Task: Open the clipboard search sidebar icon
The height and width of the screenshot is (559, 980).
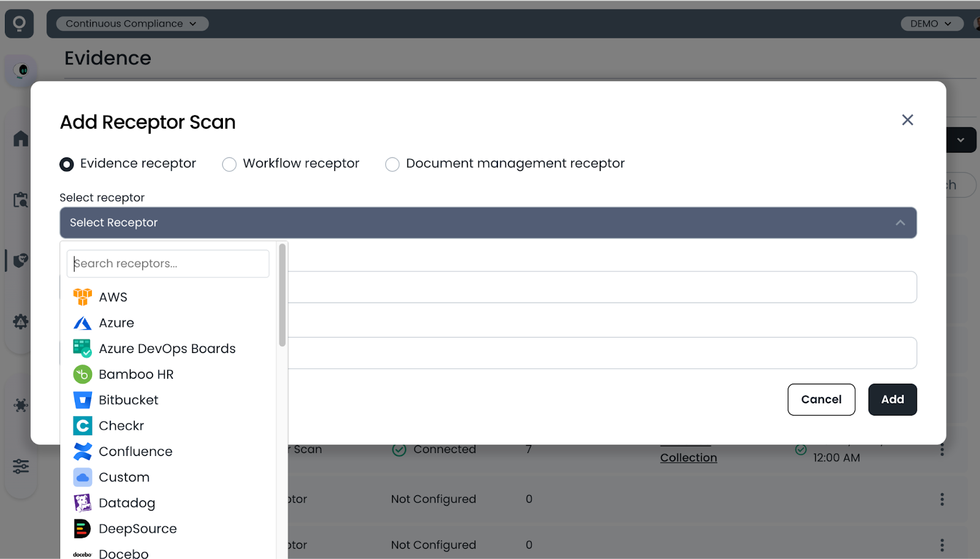Action: pos(21,199)
